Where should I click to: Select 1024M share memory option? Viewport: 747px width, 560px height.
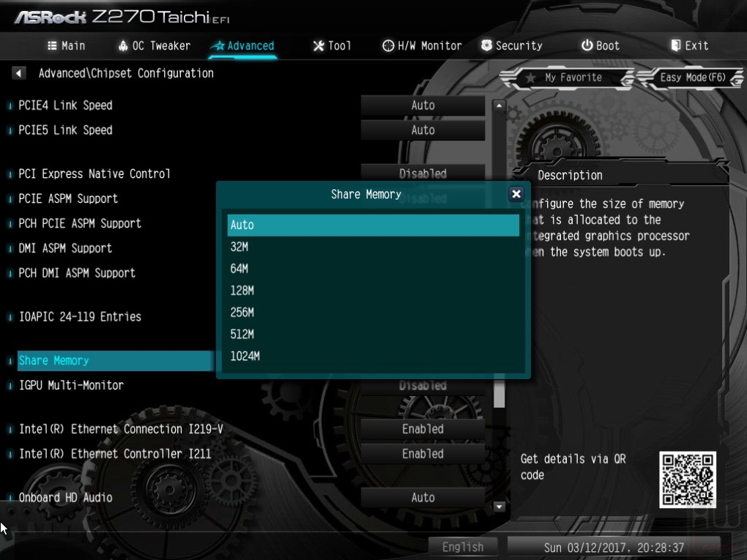373,356
